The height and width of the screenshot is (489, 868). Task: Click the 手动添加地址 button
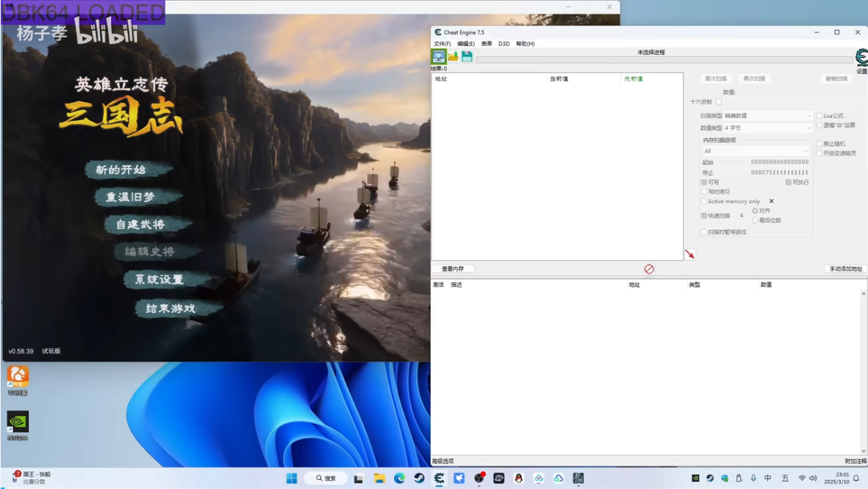coord(845,269)
